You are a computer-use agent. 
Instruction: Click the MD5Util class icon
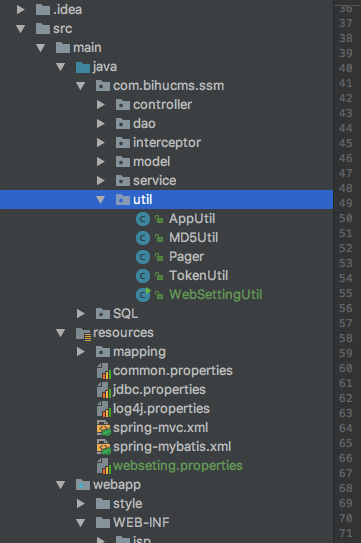(143, 238)
